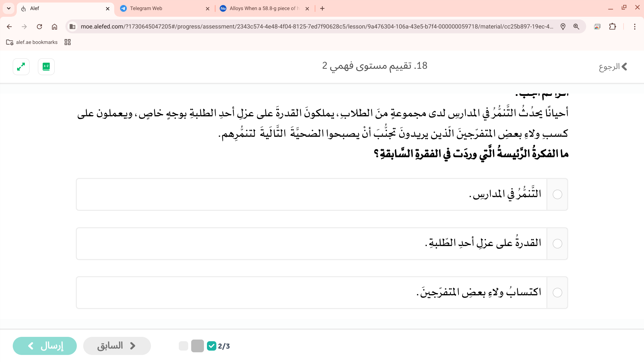Click the checked green progress indicator box
Viewport: 644px width, 362px height.
point(212,346)
